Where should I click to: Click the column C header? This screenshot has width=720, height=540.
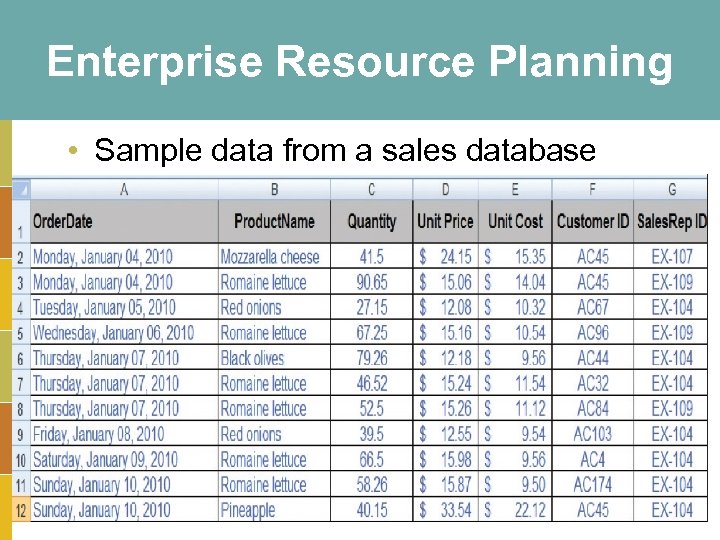click(x=372, y=189)
